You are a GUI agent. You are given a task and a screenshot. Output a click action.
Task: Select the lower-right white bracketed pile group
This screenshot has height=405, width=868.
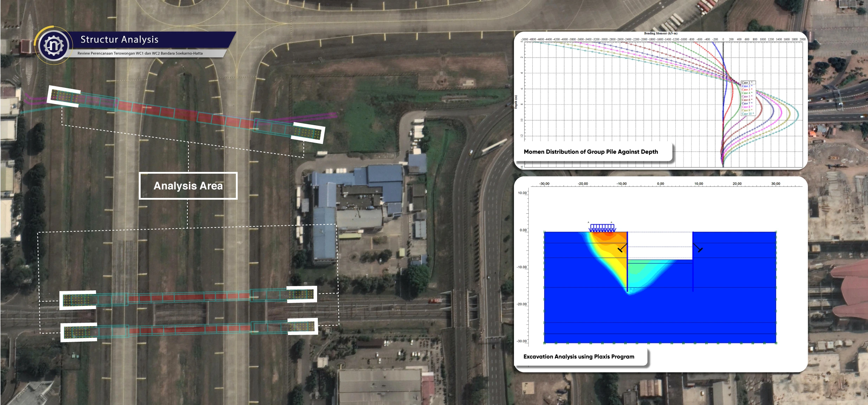click(302, 327)
